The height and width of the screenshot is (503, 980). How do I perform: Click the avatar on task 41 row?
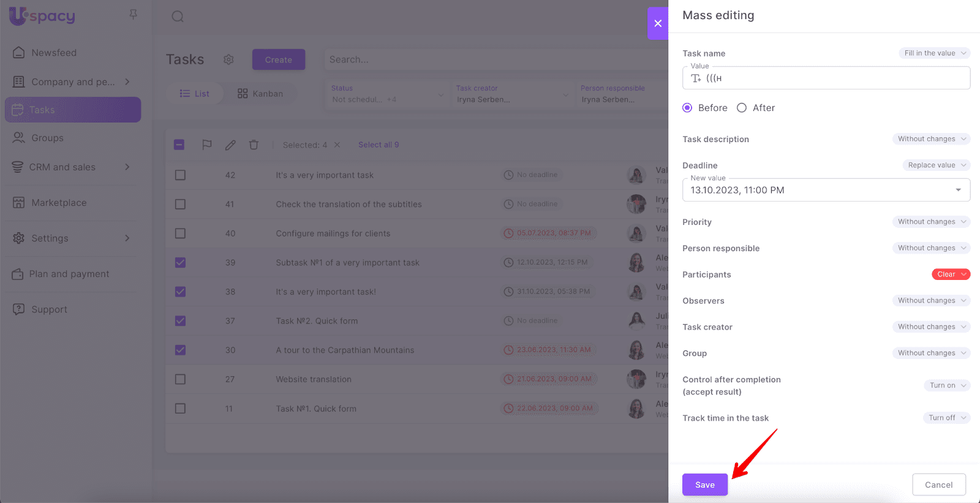[636, 204]
